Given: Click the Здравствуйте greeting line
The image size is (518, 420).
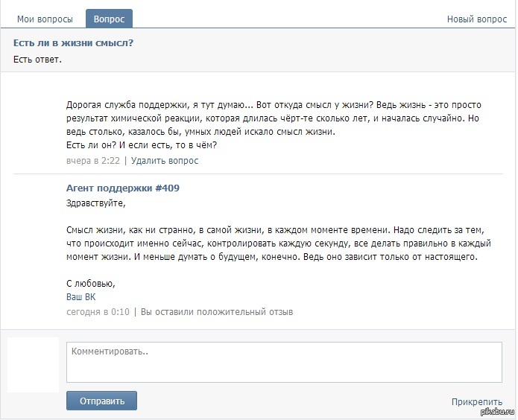Looking at the screenshot, I should (96, 203).
